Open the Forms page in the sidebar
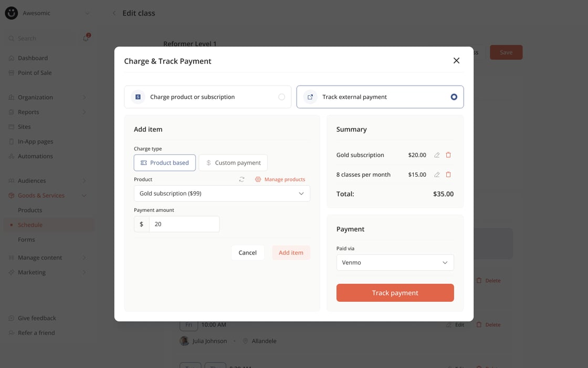Screen dimensions: 588x368 click(x=25, y=239)
